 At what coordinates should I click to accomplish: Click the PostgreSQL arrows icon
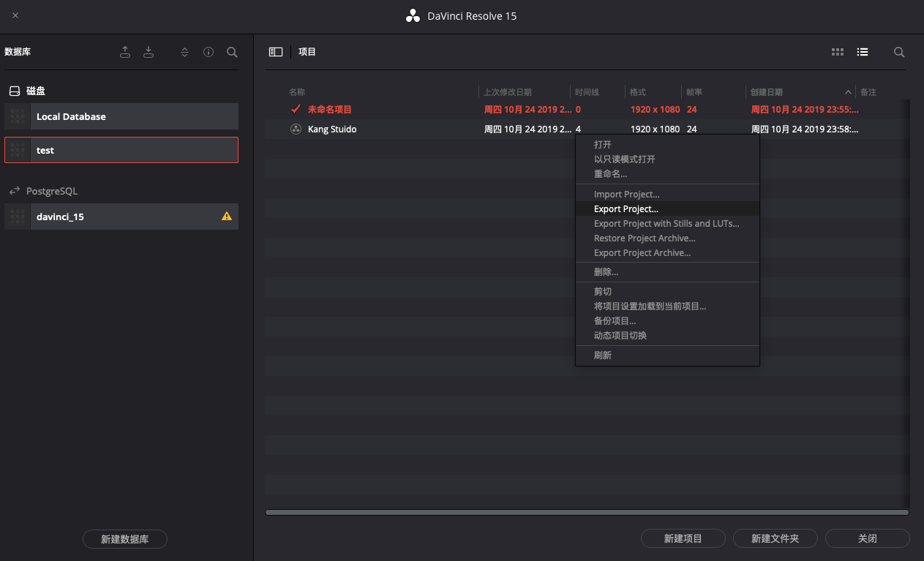(14, 191)
